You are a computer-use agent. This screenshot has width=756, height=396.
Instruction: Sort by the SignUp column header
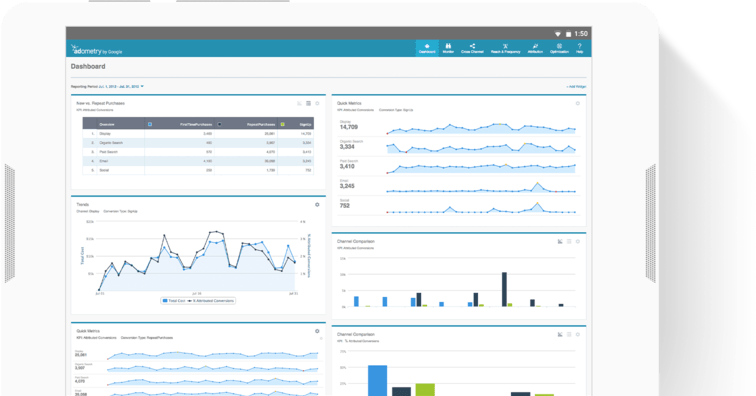pyautogui.click(x=305, y=124)
